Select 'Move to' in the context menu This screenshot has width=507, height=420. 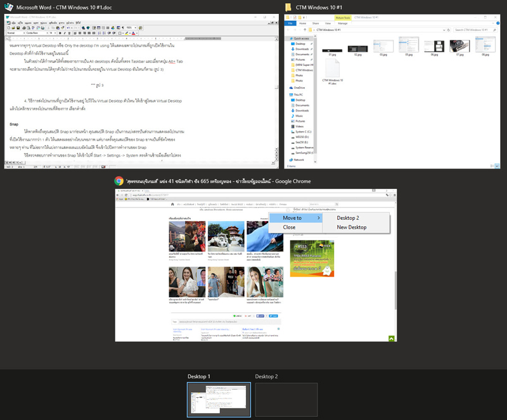(x=295, y=218)
